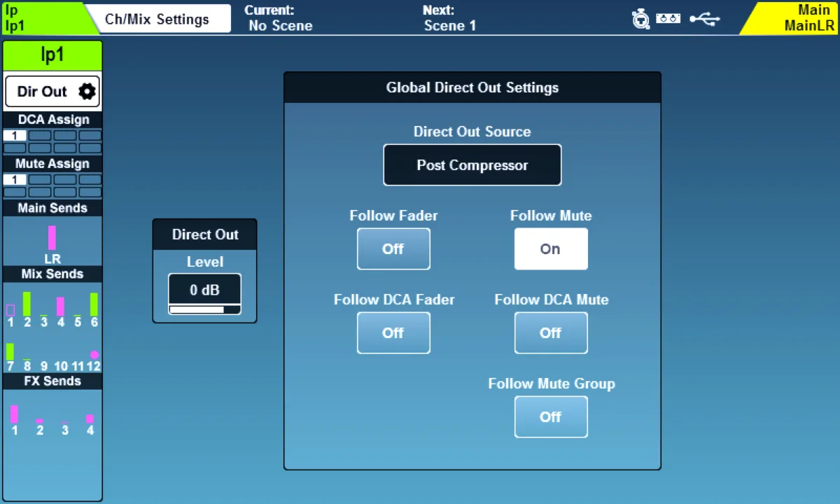Open Dir Out settings gear icon
The height and width of the screenshot is (504, 840).
87,91
